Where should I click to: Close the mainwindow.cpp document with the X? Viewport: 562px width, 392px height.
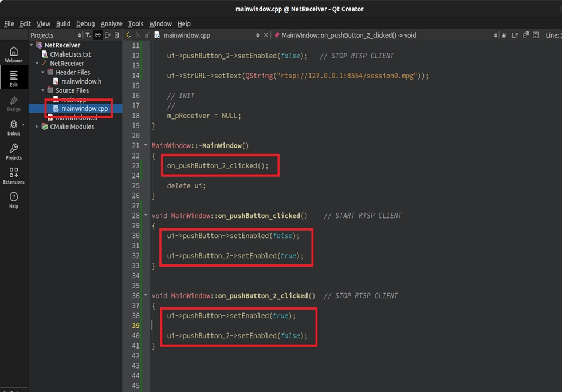pyautogui.click(x=266, y=35)
